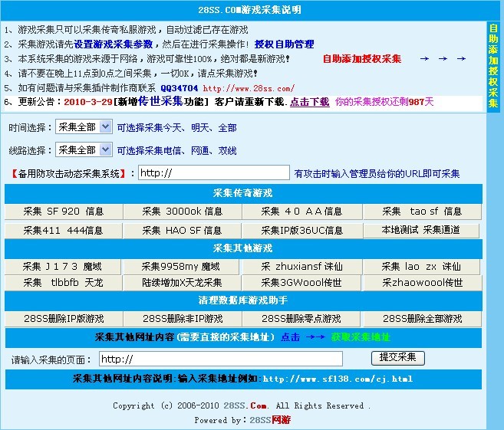The height and width of the screenshot is (430, 504).
Task: Click the 自助添加授权采集 side banner
Action: tap(492, 65)
